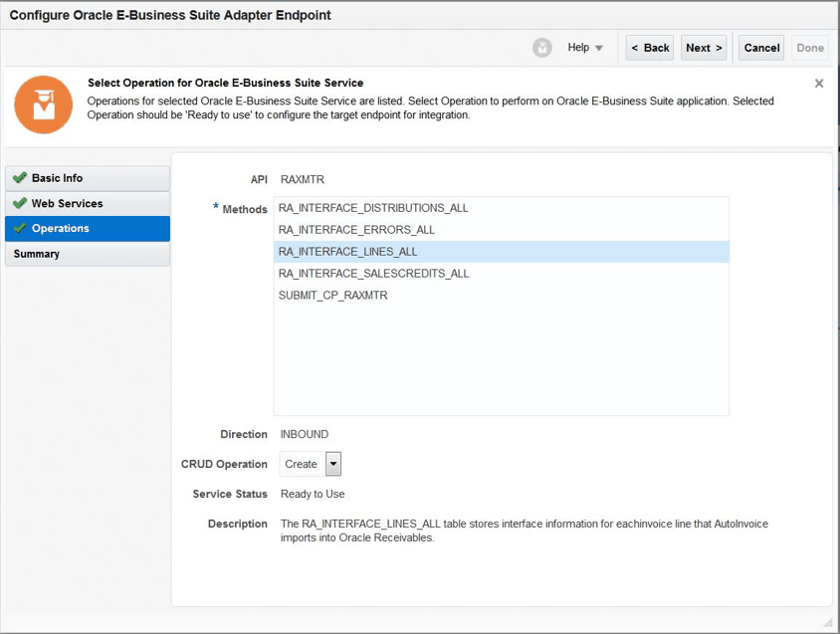Screen dimensions: 840x634
Task: Expand the Create operation combo box arrow
Action: click(333, 464)
